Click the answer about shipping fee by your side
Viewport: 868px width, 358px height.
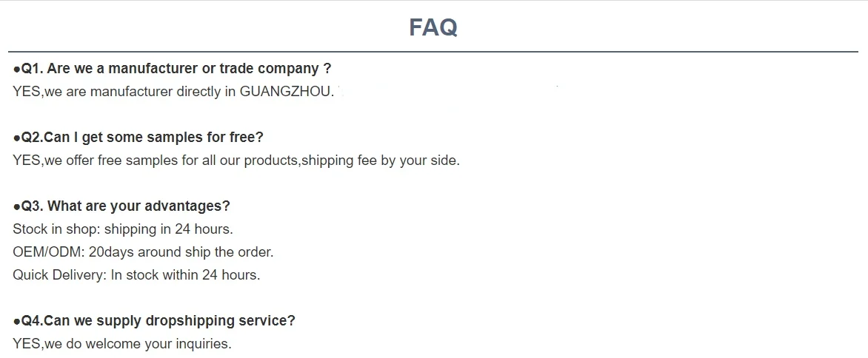[236, 160]
